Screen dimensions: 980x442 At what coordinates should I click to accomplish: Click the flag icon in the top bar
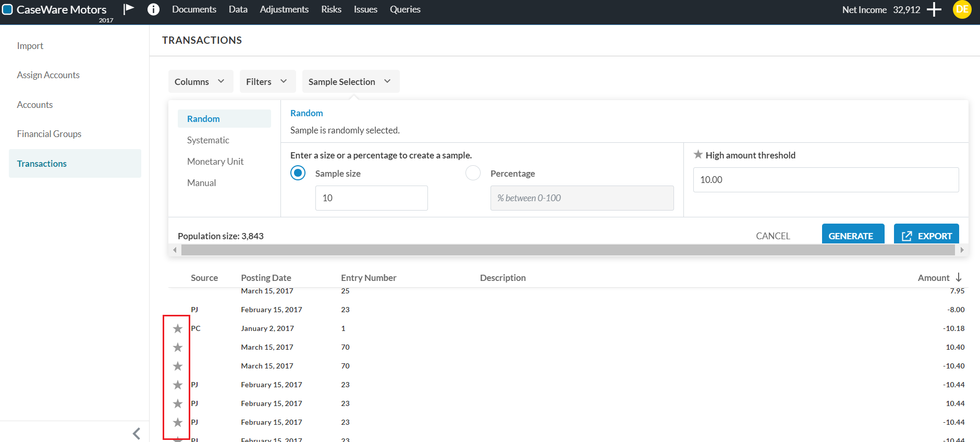pos(129,9)
